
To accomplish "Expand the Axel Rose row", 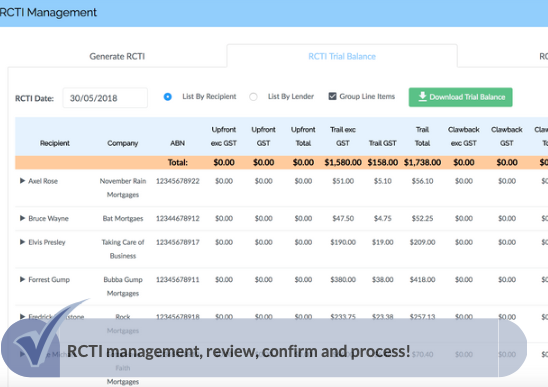I will click(22, 181).
